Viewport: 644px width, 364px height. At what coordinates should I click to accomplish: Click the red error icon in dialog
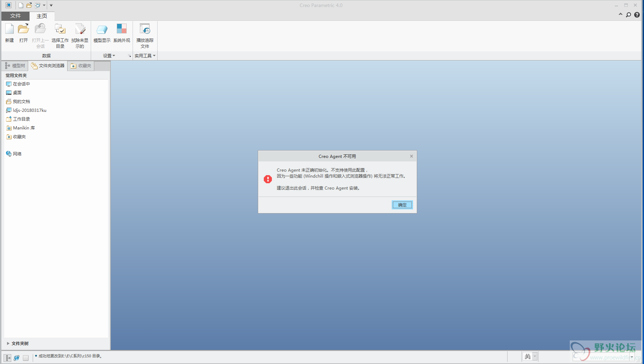point(268,179)
